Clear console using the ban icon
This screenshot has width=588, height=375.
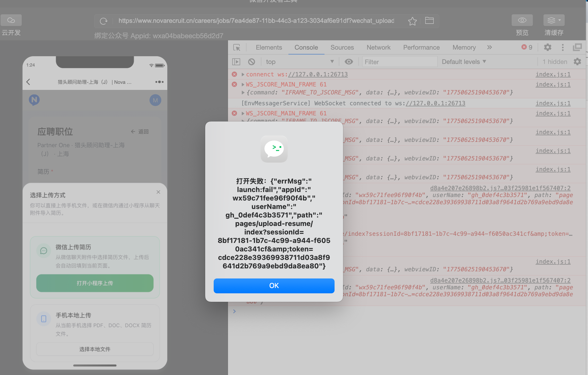tap(251, 62)
